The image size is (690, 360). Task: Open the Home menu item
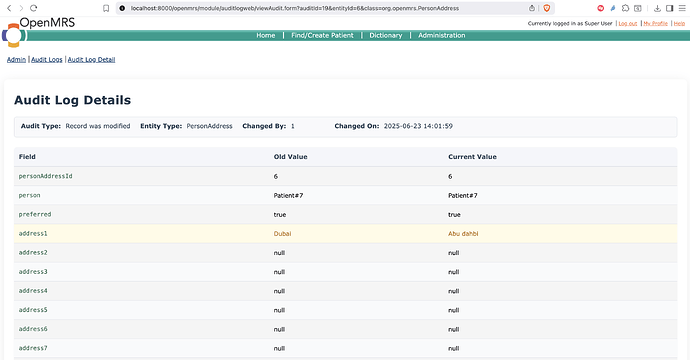pos(266,35)
